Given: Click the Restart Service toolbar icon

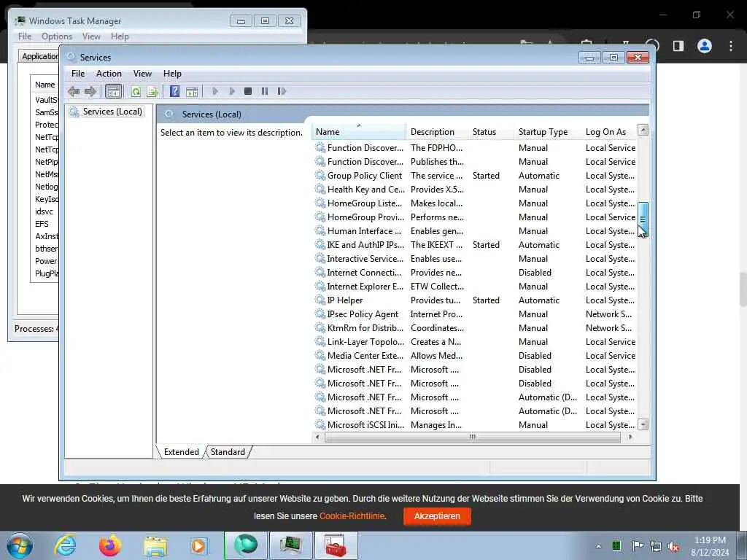Looking at the screenshot, I should [282, 91].
